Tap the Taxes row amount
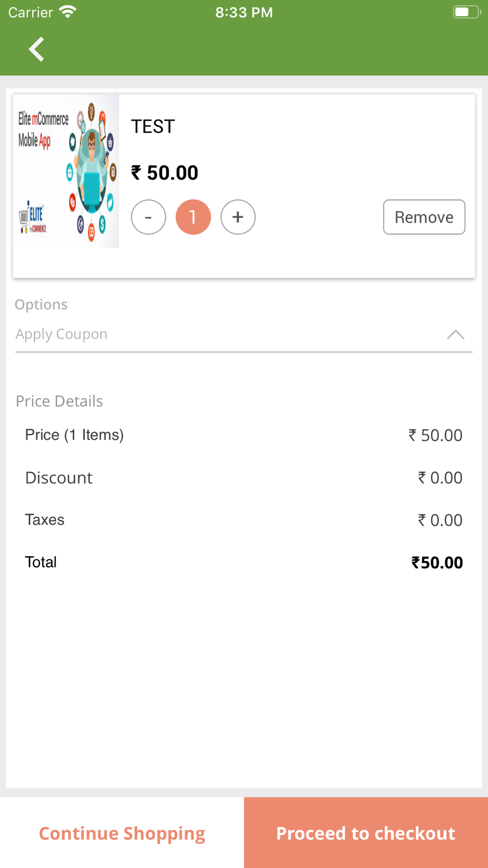Viewport: 488px width, 868px height. (440, 520)
